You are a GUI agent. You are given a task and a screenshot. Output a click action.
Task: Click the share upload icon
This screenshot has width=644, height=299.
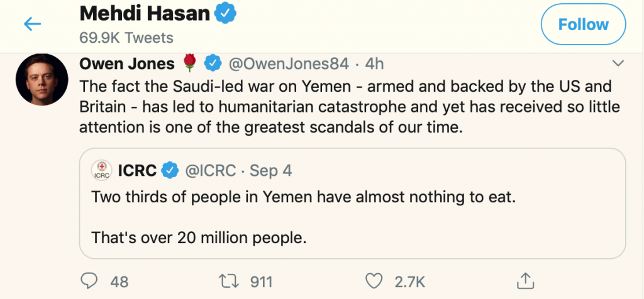(x=525, y=281)
